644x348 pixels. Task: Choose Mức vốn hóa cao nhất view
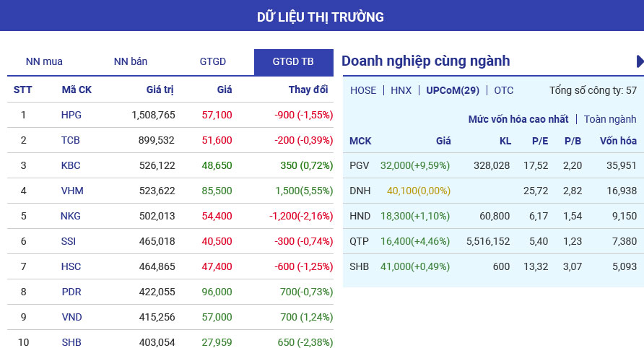pos(518,119)
